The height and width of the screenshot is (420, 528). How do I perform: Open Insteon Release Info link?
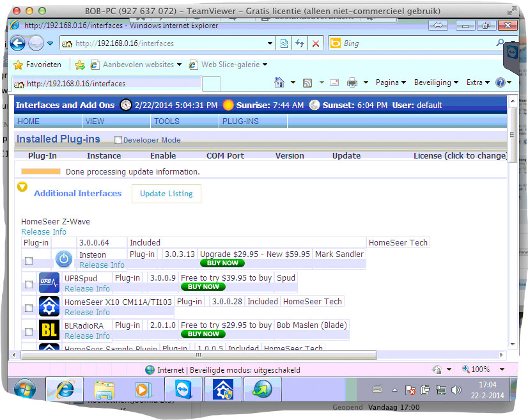tap(102, 265)
